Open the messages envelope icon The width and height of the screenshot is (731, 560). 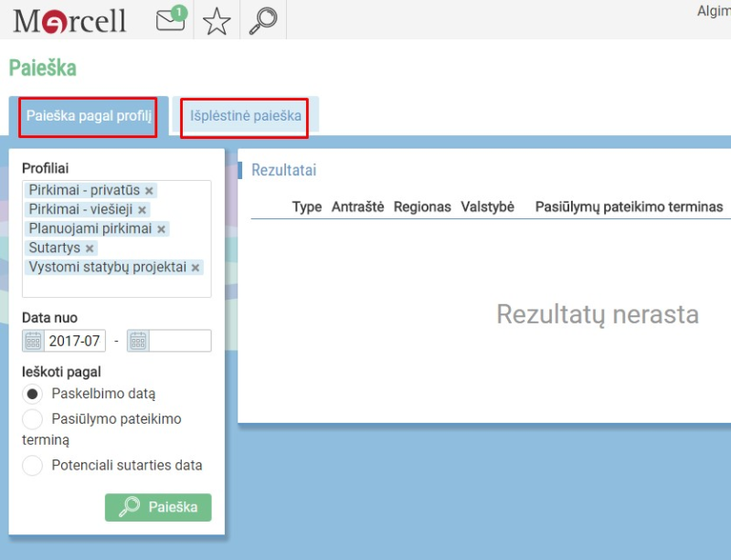tap(172, 20)
